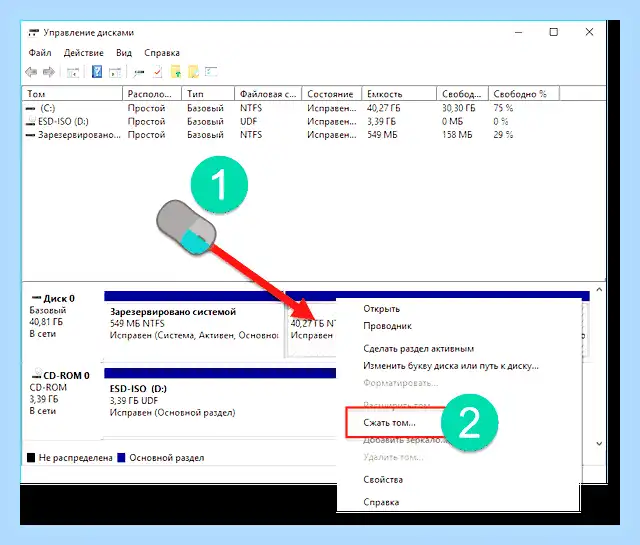
Task: Click the disk management title bar icon
Action: [33, 33]
